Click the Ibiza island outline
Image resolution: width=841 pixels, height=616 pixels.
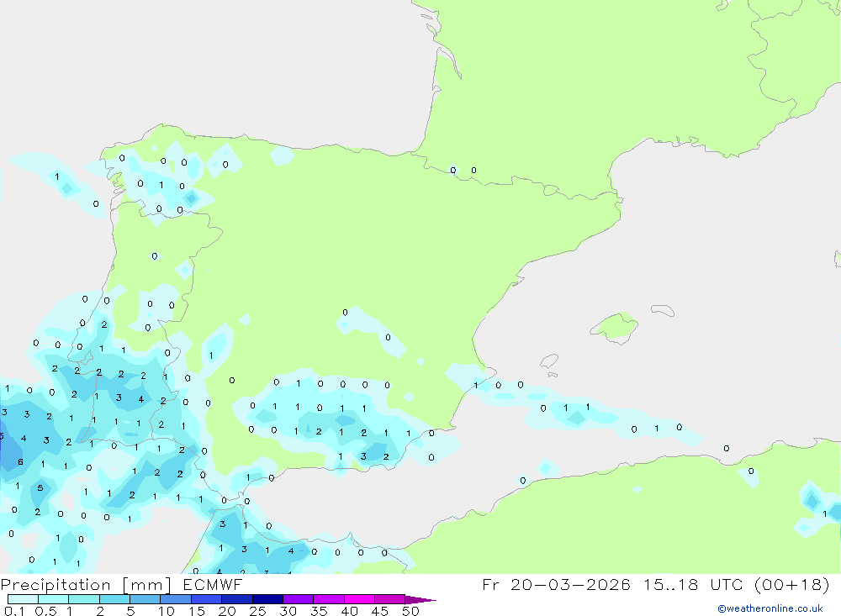(x=549, y=361)
